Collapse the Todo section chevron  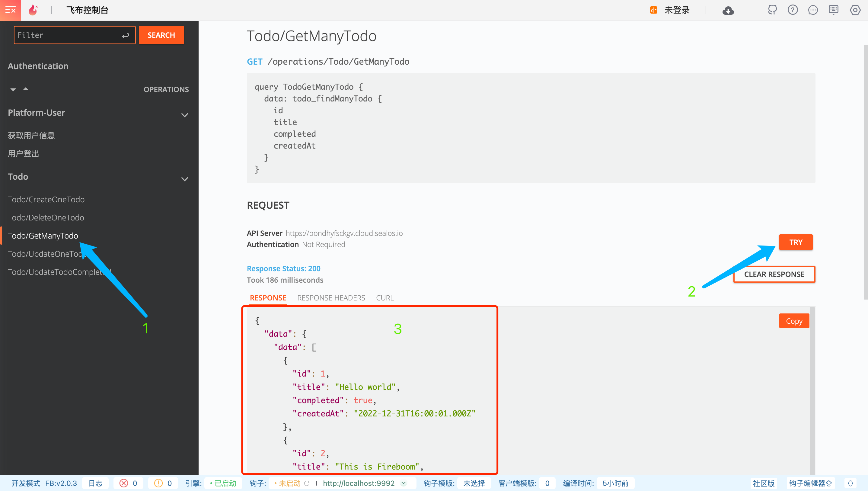[185, 179]
